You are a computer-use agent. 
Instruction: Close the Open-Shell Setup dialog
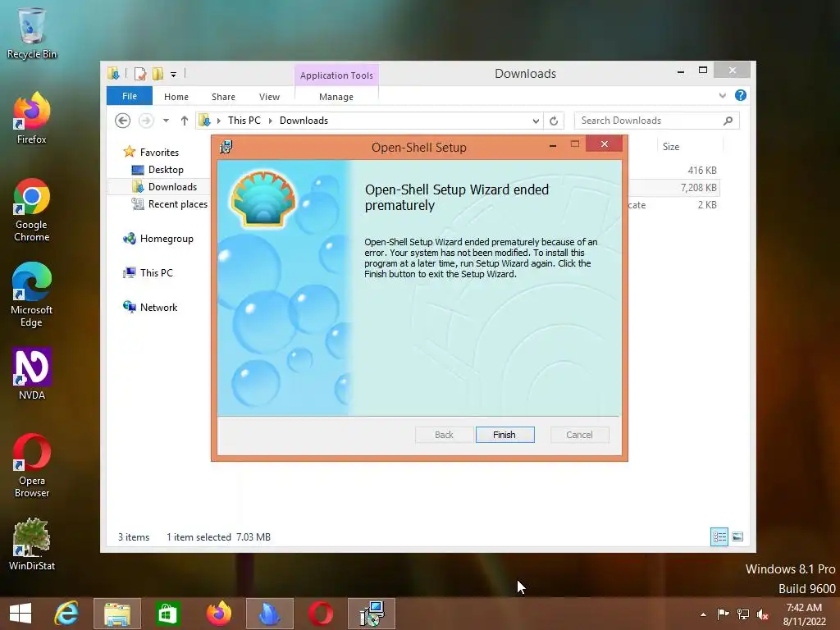point(604,144)
